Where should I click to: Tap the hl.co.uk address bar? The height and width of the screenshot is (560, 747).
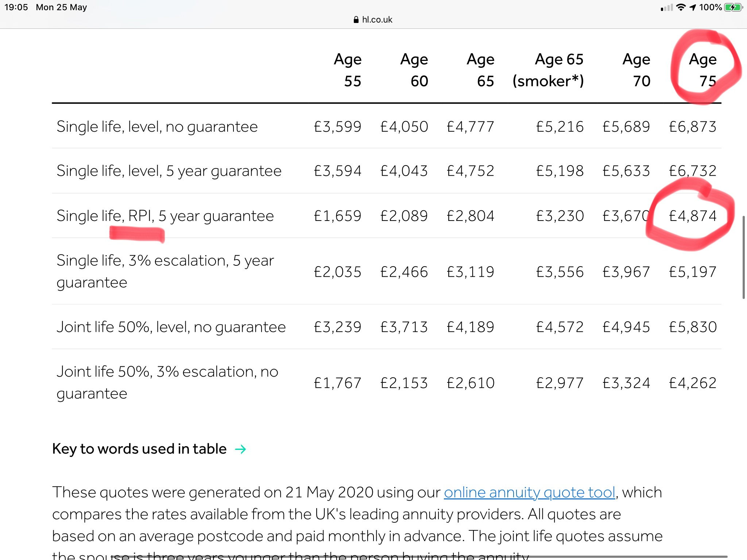point(373,20)
